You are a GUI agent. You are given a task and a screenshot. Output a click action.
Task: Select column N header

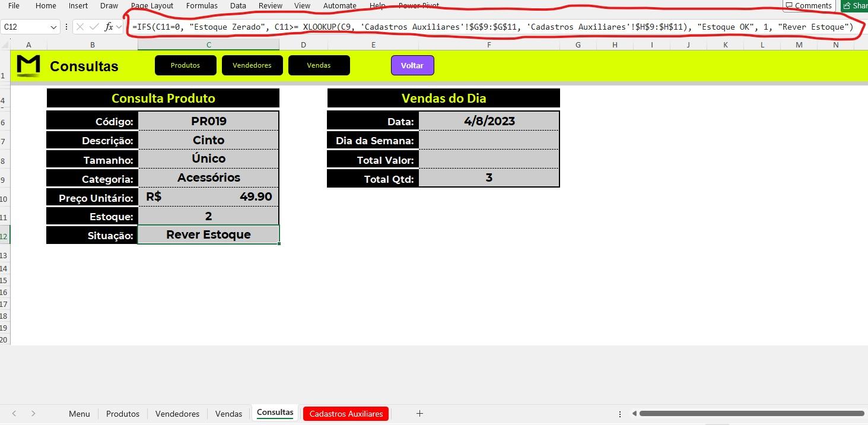pos(835,45)
